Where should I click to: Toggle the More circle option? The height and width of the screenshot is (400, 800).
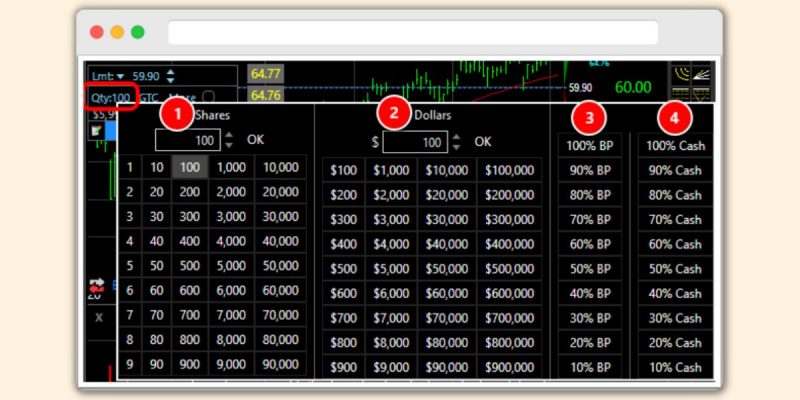tap(209, 96)
